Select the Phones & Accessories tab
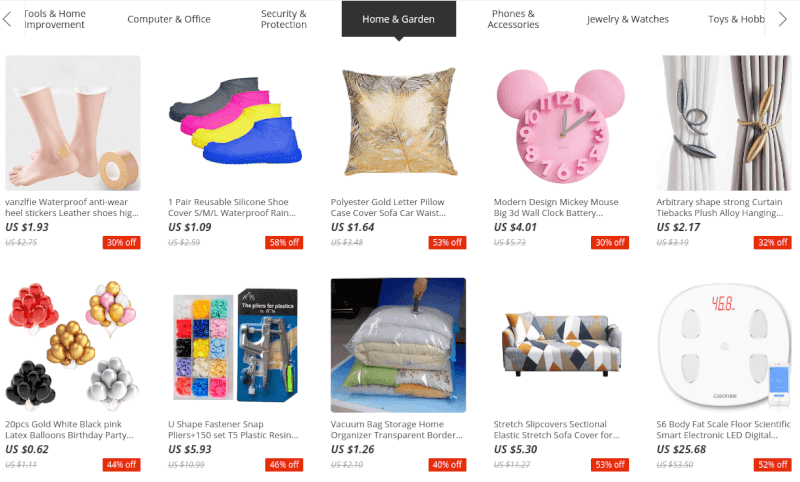Image resolution: width=800 pixels, height=482 pixels. [513, 19]
